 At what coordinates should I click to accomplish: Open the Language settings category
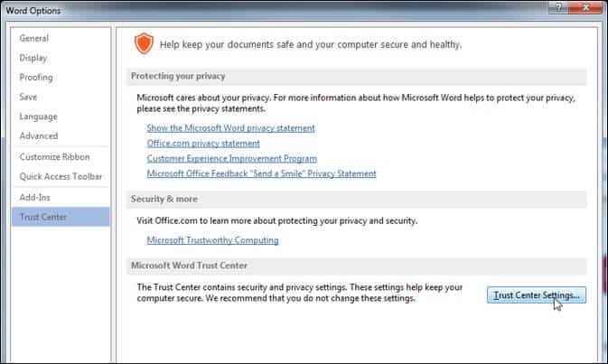38,117
